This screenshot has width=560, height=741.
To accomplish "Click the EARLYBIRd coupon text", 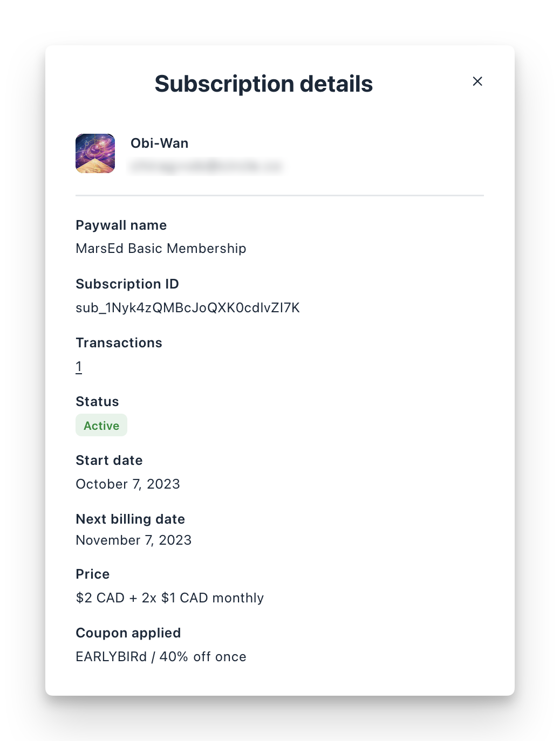I will click(111, 656).
